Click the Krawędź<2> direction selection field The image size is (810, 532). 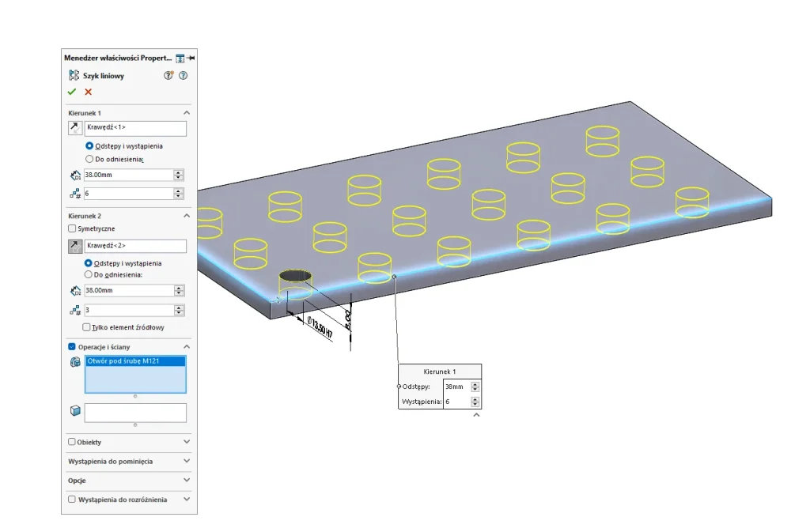click(x=135, y=246)
